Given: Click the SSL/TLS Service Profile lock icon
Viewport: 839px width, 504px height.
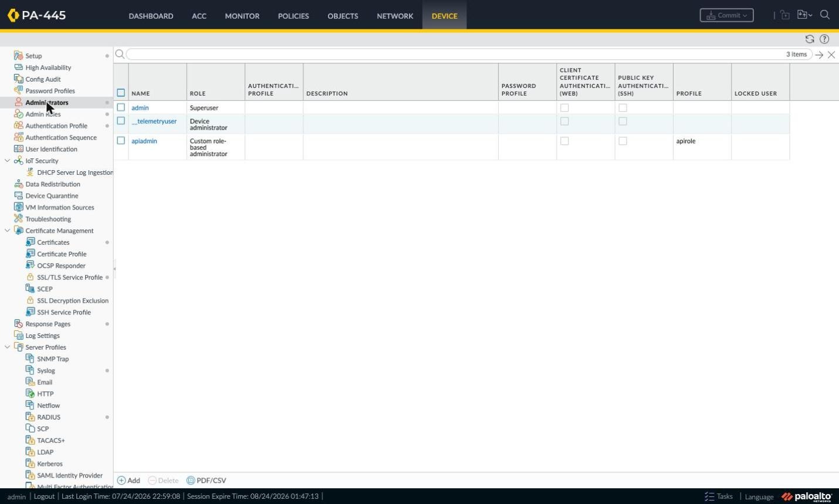Looking at the screenshot, I should click(x=30, y=277).
